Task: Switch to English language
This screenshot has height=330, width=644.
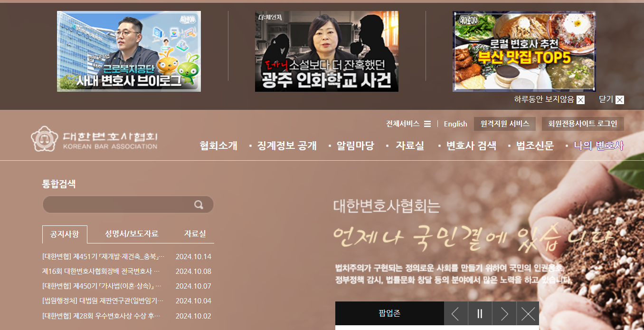Action: 455,124
